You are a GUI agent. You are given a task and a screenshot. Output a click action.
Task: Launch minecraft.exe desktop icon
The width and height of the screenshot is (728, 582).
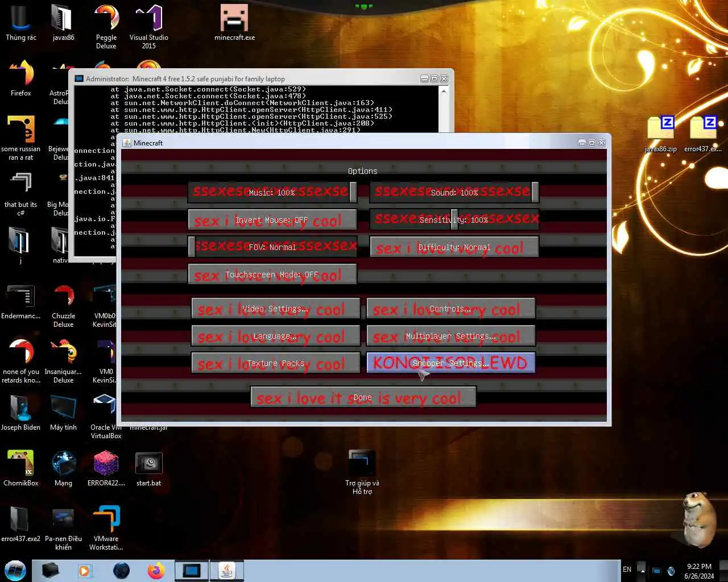(x=234, y=23)
